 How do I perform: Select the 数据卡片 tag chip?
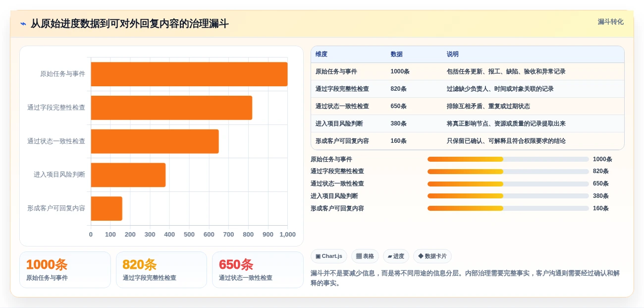[432, 256]
